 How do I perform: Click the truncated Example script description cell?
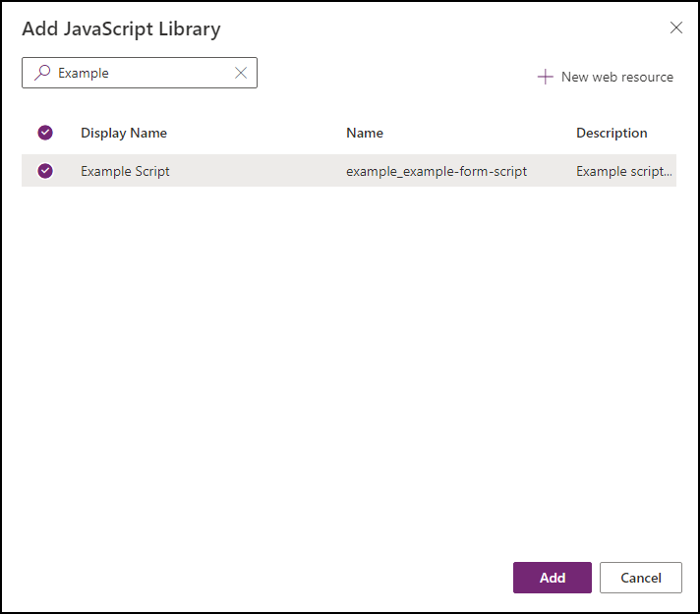[x=624, y=171]
